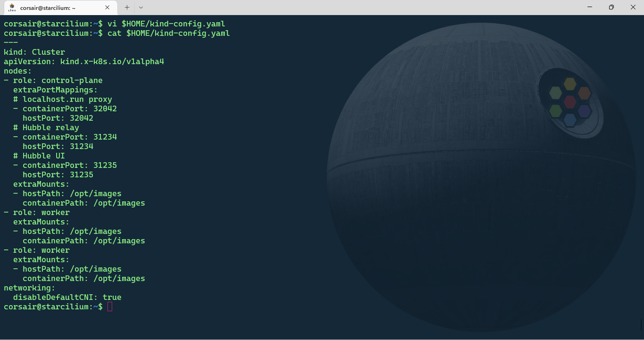Click the apiVersion: kind.x-k8s.io/v1alpha4 line
This screenshot has width=644, height=340.
tap(83, 61)
